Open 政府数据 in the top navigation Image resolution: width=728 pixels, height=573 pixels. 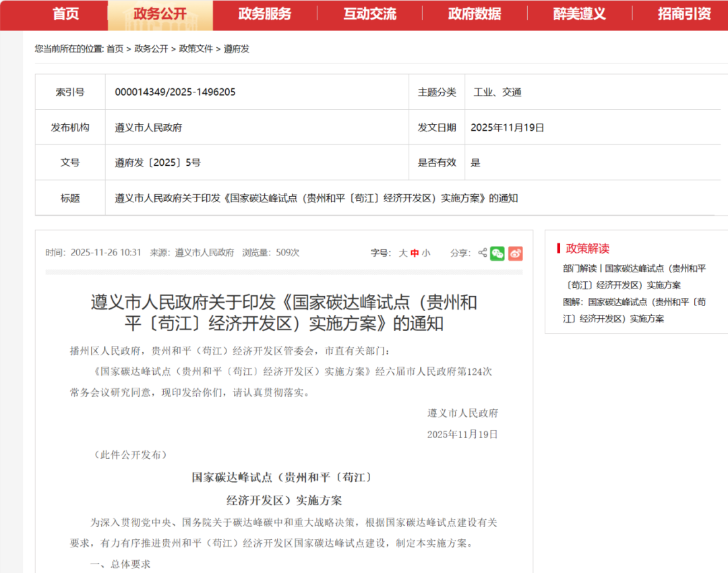[474, 13]
